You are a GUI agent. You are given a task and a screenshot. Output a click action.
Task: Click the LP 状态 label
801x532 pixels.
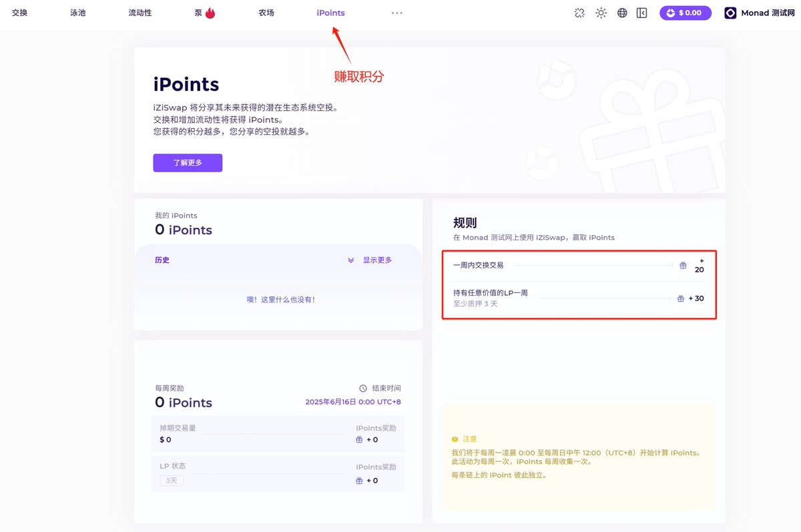click(x=173, y=466)
